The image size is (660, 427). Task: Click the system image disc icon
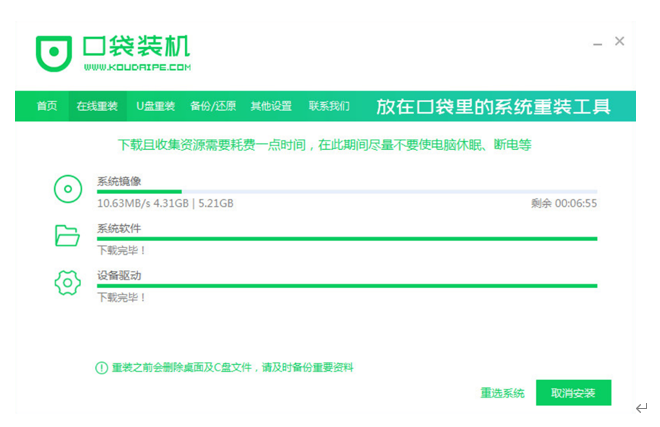pyautogui.click(x=68, y=189)
